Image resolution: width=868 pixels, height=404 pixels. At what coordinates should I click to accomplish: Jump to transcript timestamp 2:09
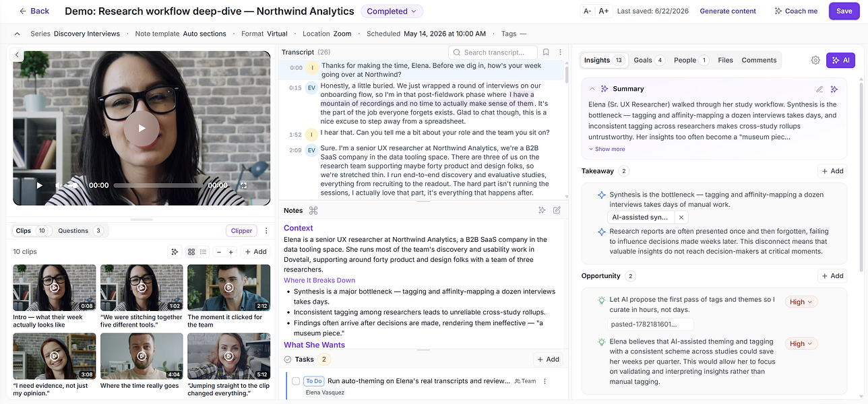click(x=295, y=150)
